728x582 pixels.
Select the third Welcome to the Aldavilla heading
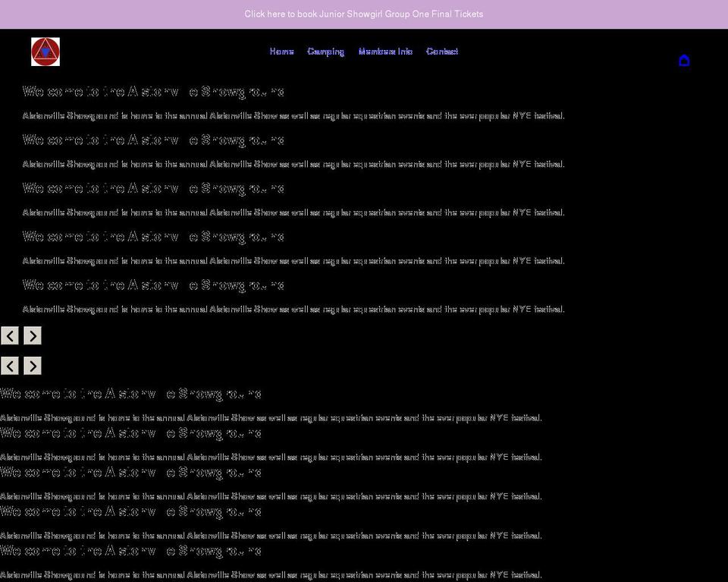point(153,187)
